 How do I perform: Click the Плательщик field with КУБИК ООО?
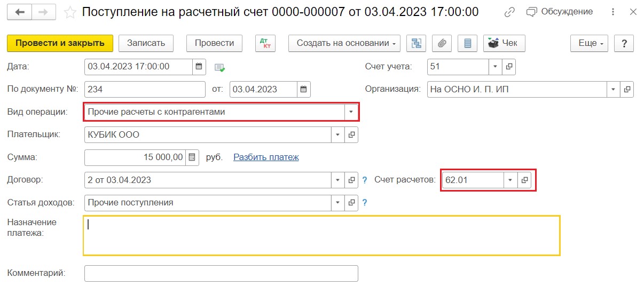click(208, 135)
